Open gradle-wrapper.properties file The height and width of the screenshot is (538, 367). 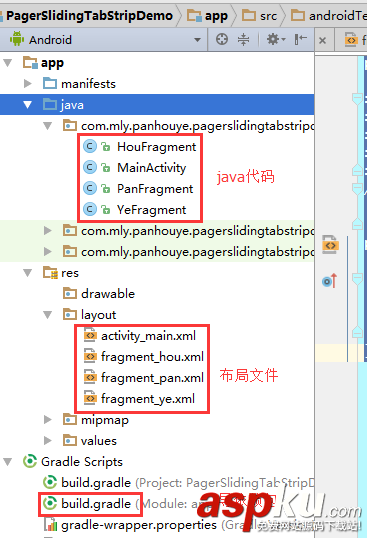pyautogui.click(x=139, y=525)
